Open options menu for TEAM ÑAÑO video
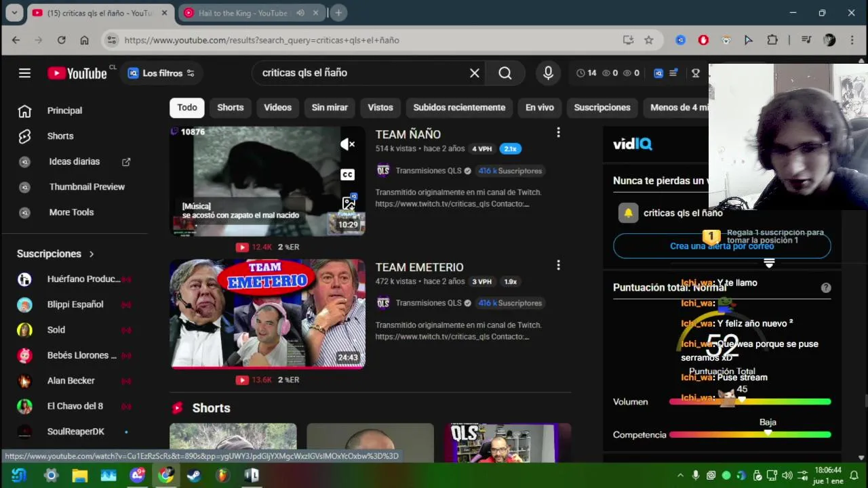868x488 pixels. pyautogui.click(x=558, y=133)
